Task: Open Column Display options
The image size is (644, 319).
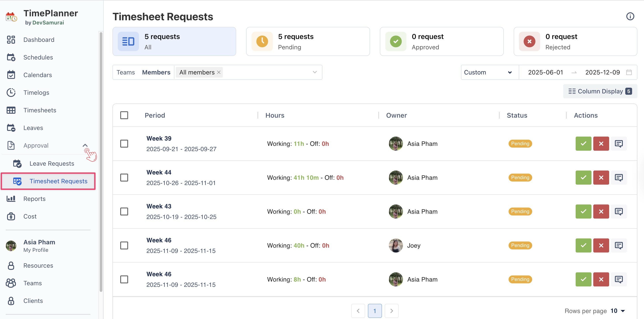Action: coord(600,91)
